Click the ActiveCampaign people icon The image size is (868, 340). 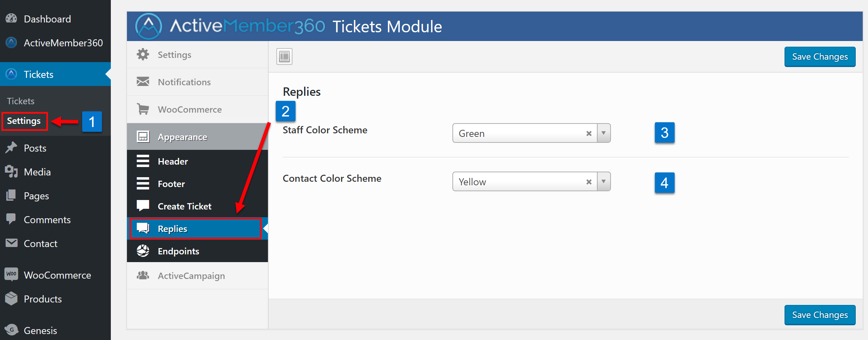[143, 275]
